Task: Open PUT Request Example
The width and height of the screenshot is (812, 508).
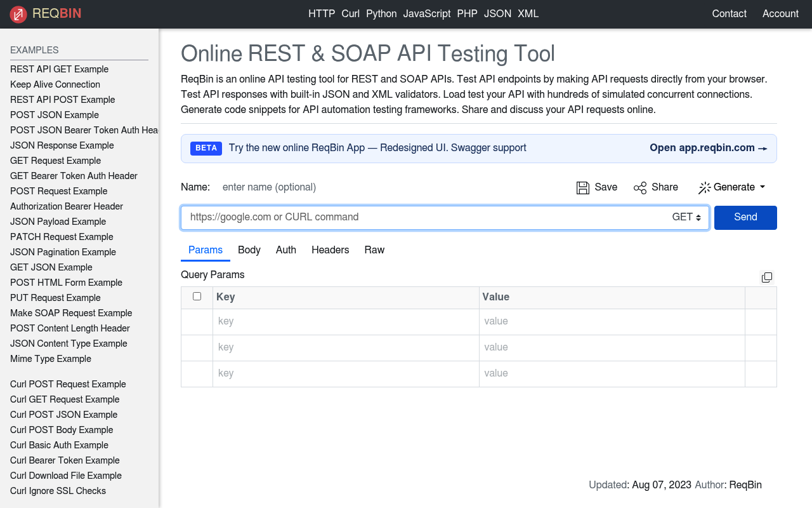Action: click(55, 298)
